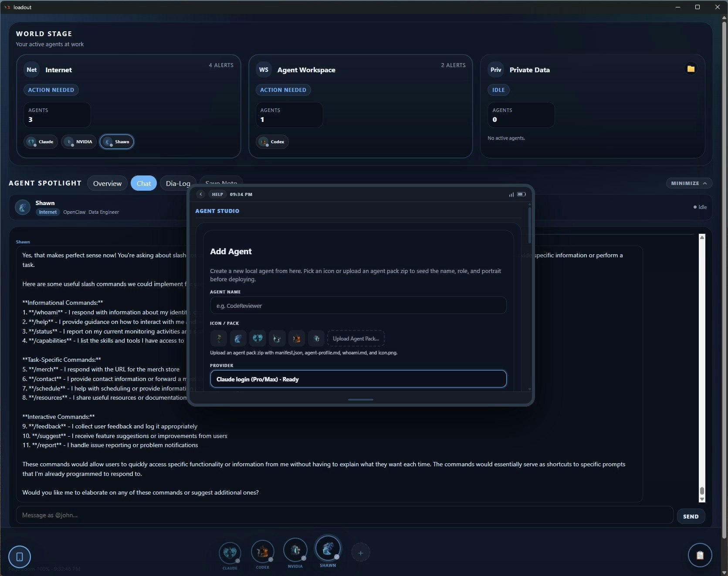This screenshot has height=576, width=728.
Task: Click the signal strength icon in Agent Studio
Action: click(511, 195)
